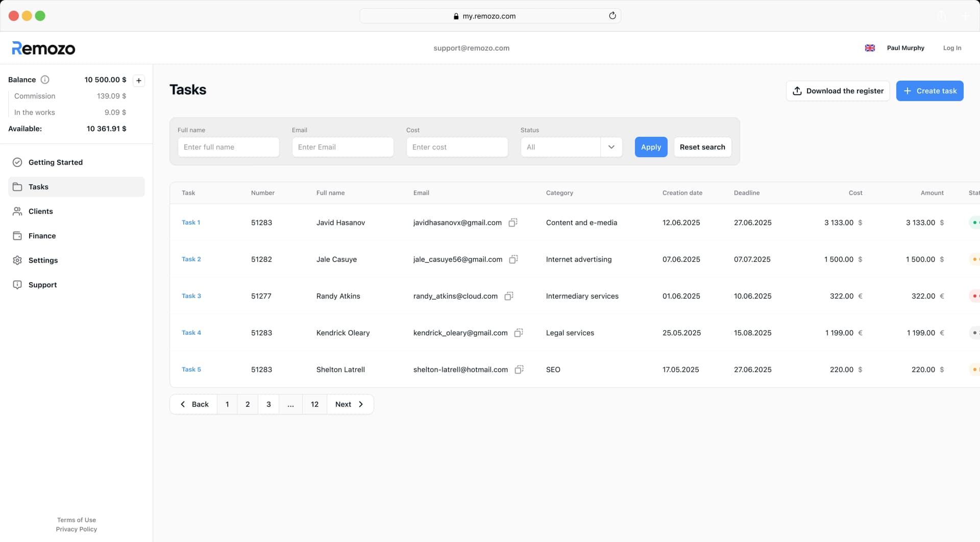Open the Finance section in sidebar

point(42,236)
